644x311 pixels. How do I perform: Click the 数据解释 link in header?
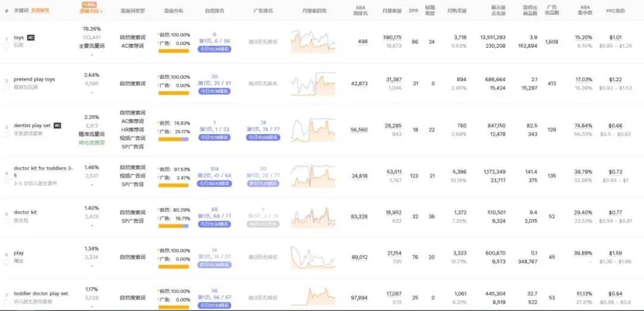[x=41, y=10]
